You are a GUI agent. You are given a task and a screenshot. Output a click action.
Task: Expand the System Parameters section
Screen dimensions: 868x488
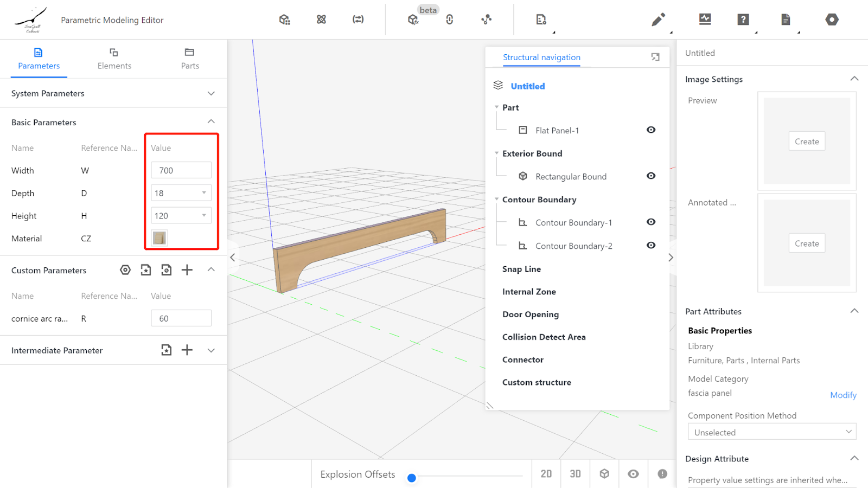pyautogui.click(x=211, y=93)
